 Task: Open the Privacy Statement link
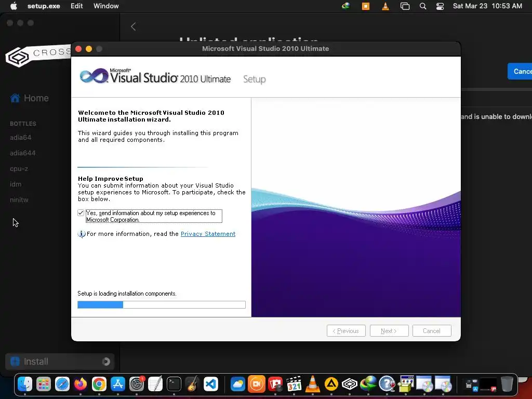click(x=208, y=234)
